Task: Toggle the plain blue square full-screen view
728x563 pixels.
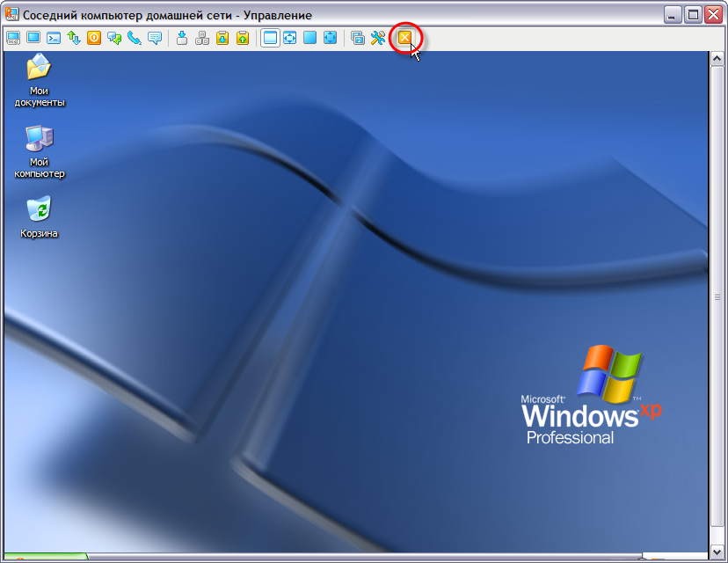Action: click(x=309, y=38)
